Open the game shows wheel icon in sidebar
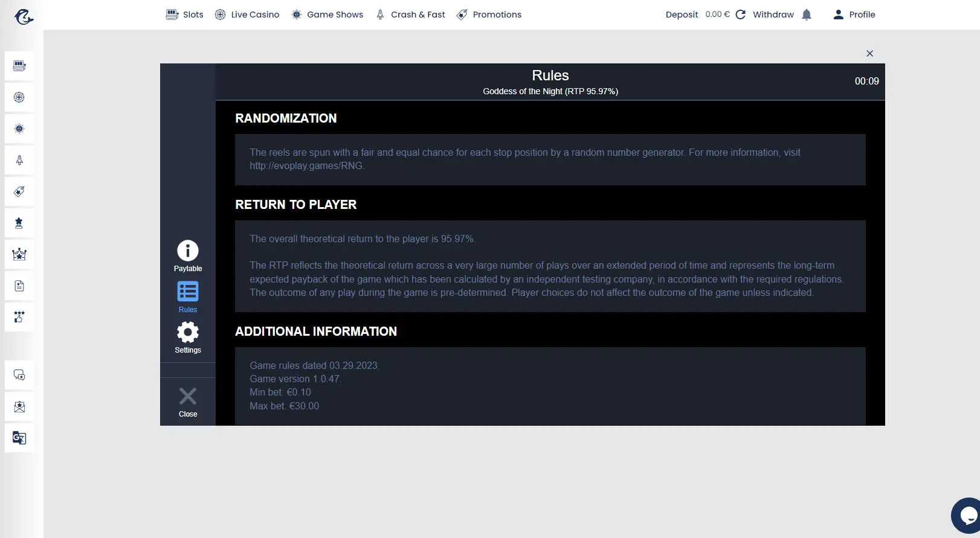 coord(19,129)
